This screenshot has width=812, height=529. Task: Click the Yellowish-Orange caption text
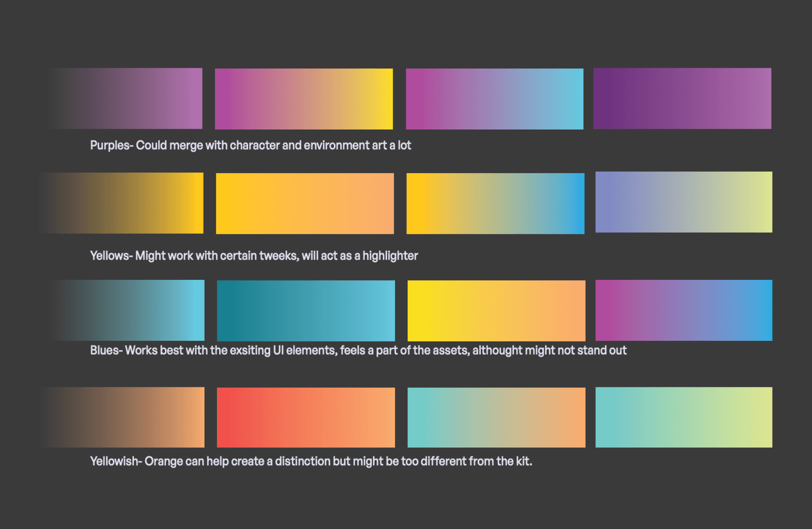(311, 461)
